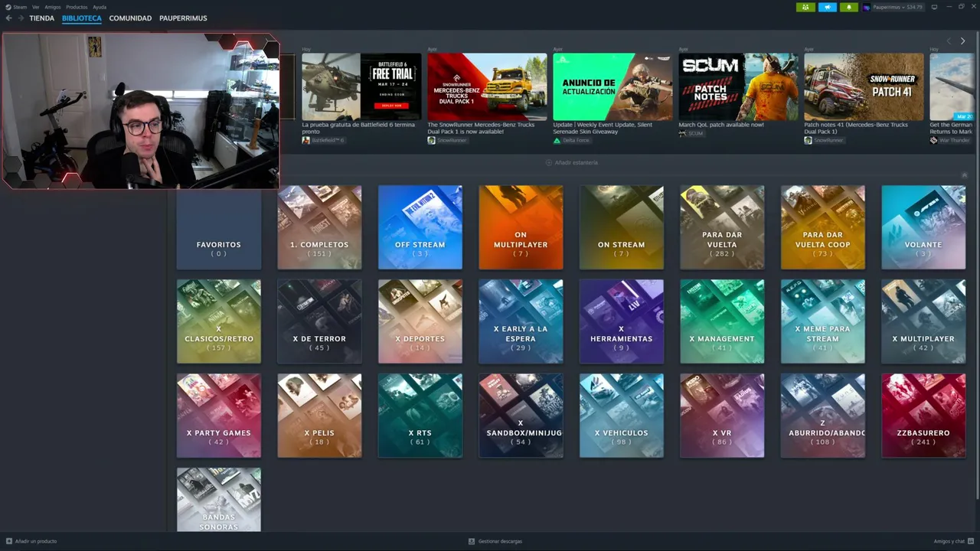Open the X PARTY GAMES collection
Image resolution: width=980 pixels, height=551 pixels.
coord(219,416)
